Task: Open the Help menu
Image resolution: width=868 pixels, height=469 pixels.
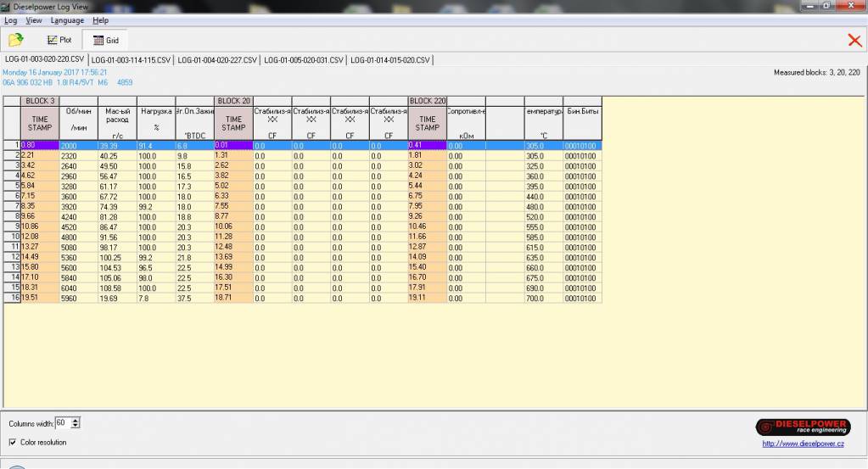Action: point(100,20)
